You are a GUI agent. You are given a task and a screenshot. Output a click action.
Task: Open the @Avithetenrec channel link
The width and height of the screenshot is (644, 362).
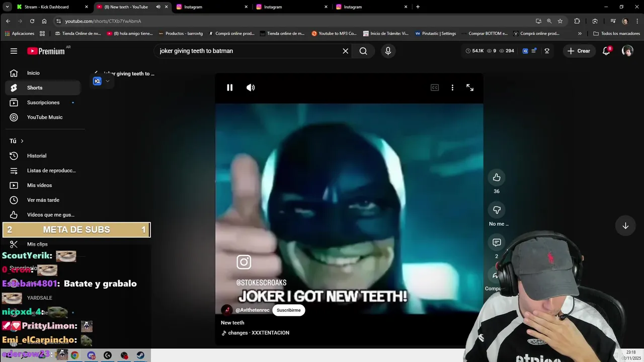pyautogui.click(x=253, y=310)
